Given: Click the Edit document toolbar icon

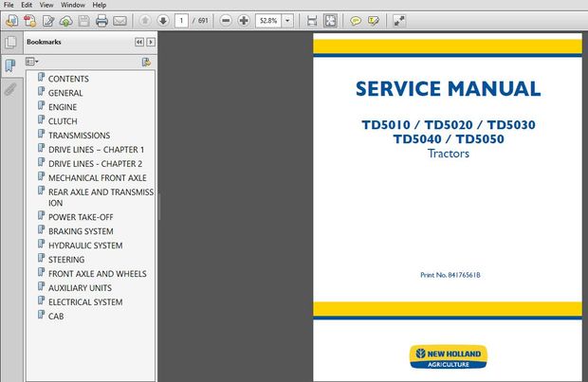Looking at the screenshot, I should point(48,21).
